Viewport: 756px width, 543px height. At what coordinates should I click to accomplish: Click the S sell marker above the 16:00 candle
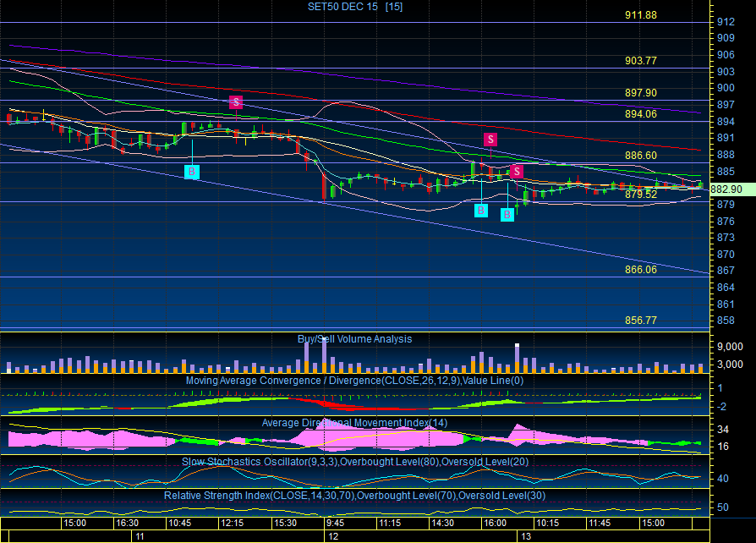pos(490,140)
